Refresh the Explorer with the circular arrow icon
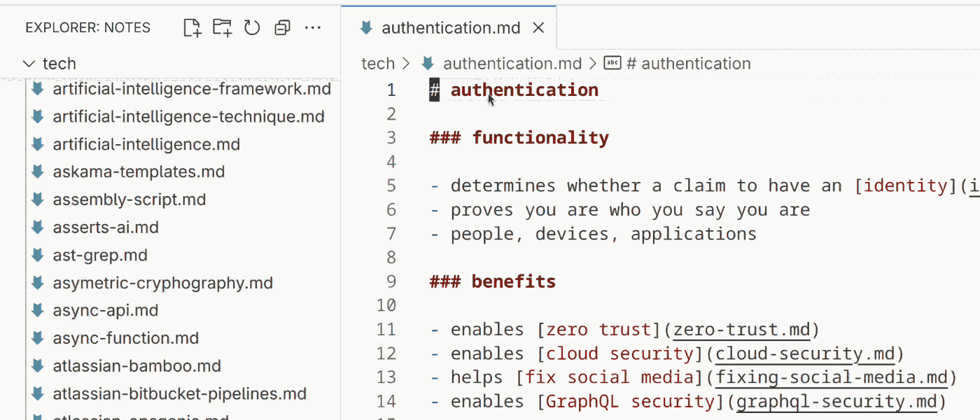This screenshot has height=420, width=980. coord(252,28)
